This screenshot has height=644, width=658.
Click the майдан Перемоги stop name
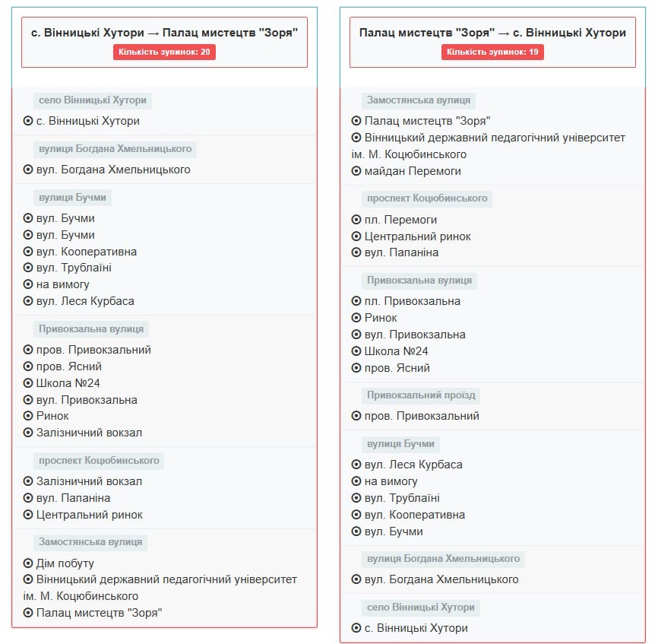[x=413, y=171]
